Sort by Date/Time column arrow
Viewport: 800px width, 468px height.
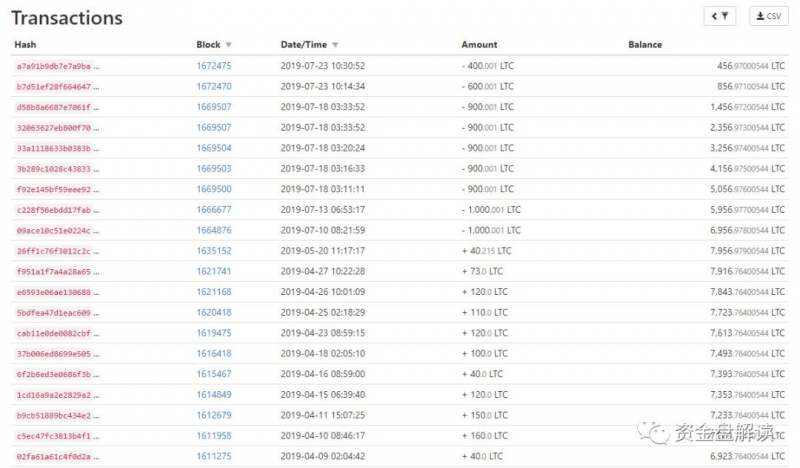[335, 45]
